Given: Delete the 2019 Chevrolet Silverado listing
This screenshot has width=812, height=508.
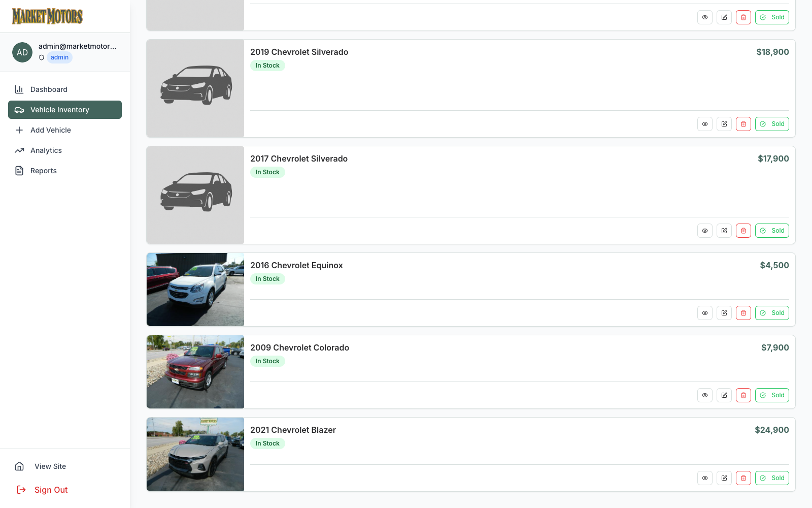Looking at the screenshot, I should point(743,124).
